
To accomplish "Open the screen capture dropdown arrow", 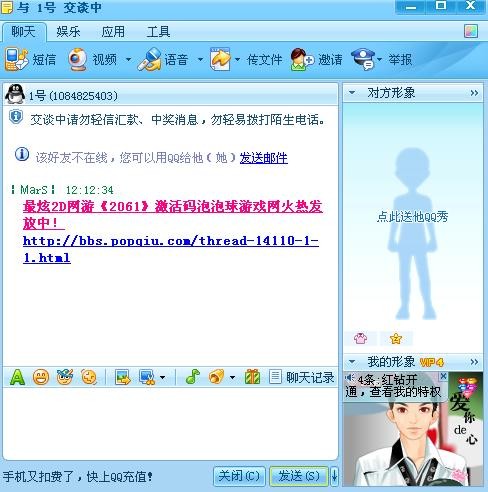I will (162, 378).
